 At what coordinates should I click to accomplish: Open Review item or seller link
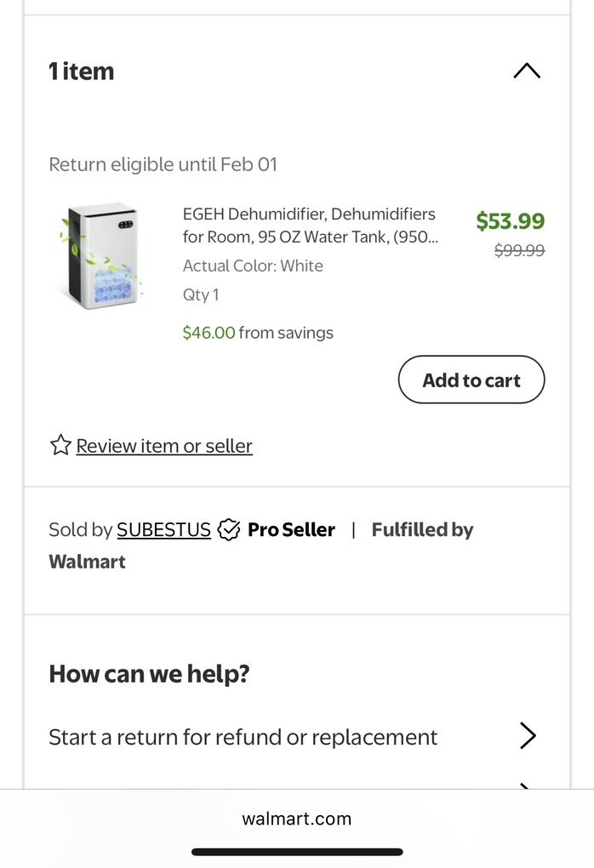pos(164,446)
